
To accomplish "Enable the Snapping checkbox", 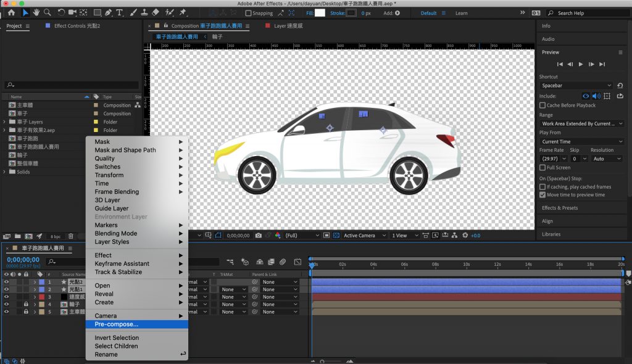I will click(x=249, y=13).
